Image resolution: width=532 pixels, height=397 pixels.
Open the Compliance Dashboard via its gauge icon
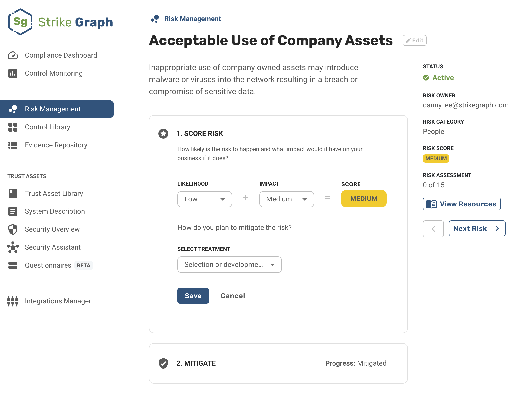(x=13, y=55)
